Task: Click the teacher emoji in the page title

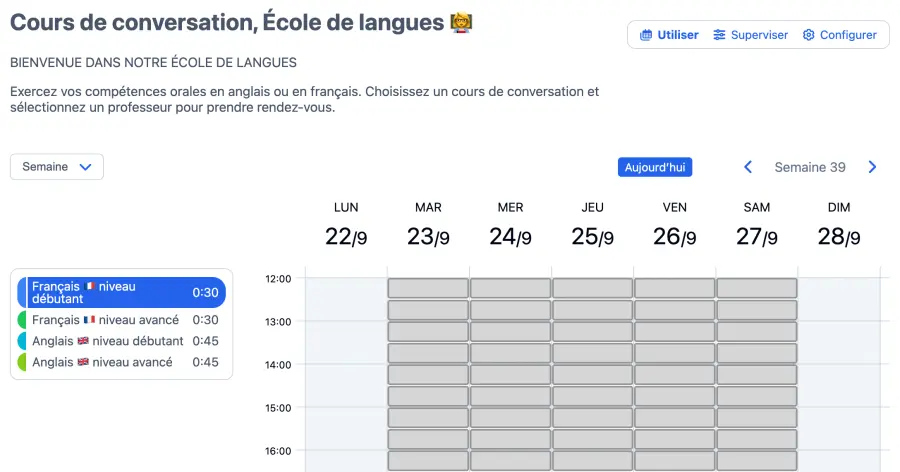Action: click(462, 21)
